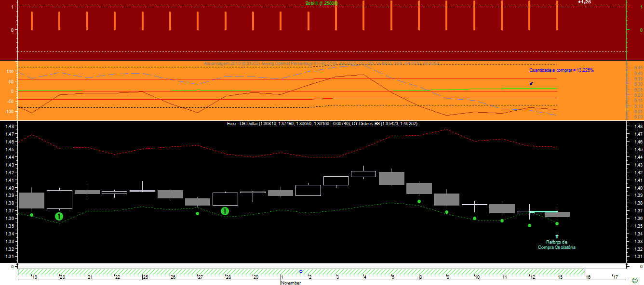Select the green circled 1 marker at date 20
Viewport: 644px width, 285px height.
tap(59, 217)
